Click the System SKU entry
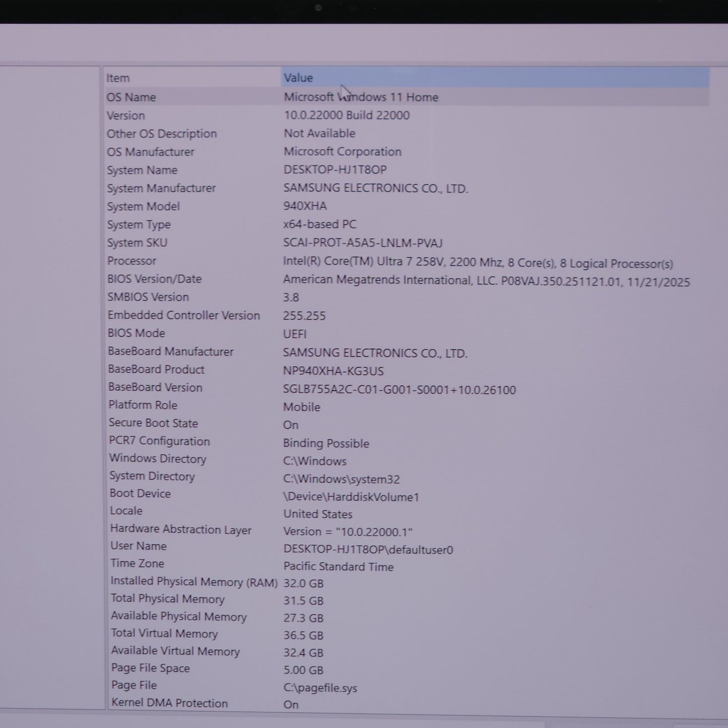This screenshot has width=728, height=728. [x=137, y=243]
